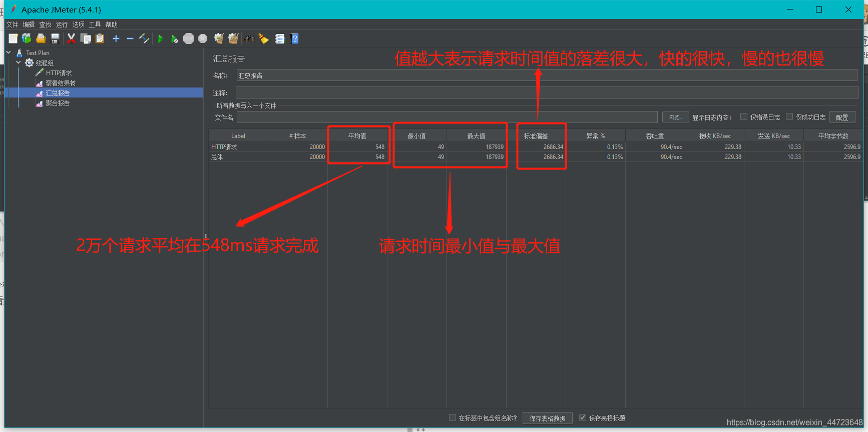Click the 吞吐量 column header
Screen dimensions: 868x432
click(x=655, y=136)
